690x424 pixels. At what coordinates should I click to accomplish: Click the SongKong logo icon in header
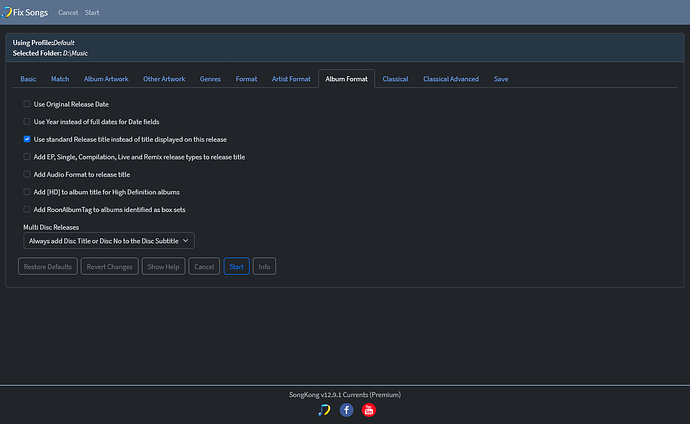pyautogui.click(x=7, y=12)
